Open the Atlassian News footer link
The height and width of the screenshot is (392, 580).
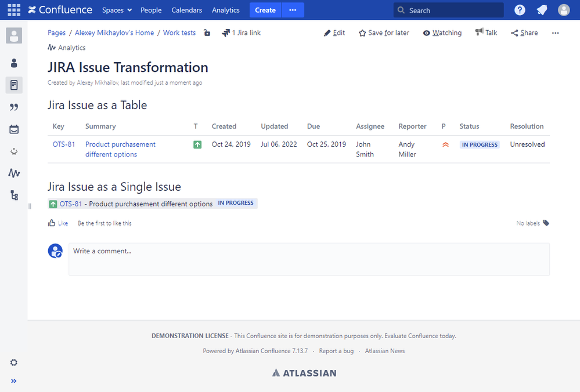[x=385, y=351]
